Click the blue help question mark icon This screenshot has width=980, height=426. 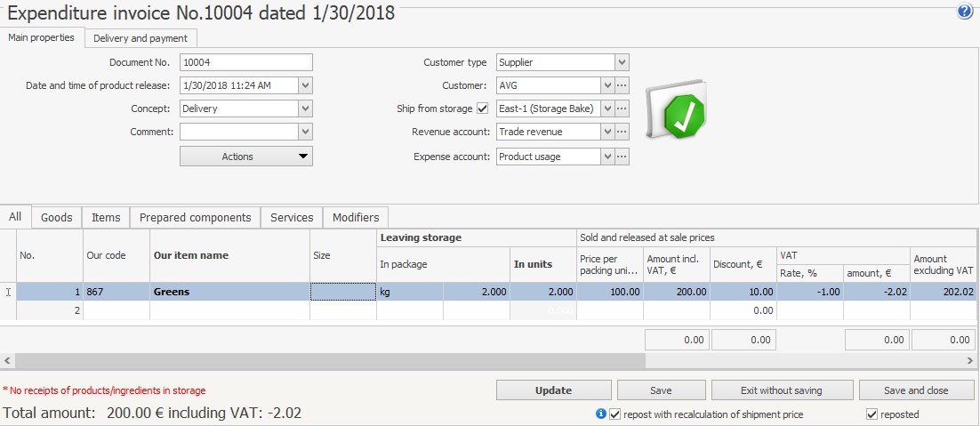coord(964,12)
